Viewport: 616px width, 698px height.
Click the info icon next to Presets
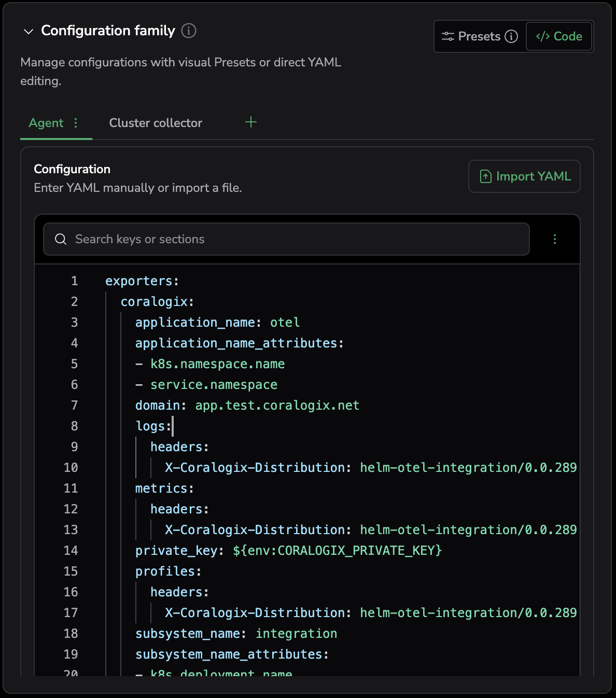point(511,36)
